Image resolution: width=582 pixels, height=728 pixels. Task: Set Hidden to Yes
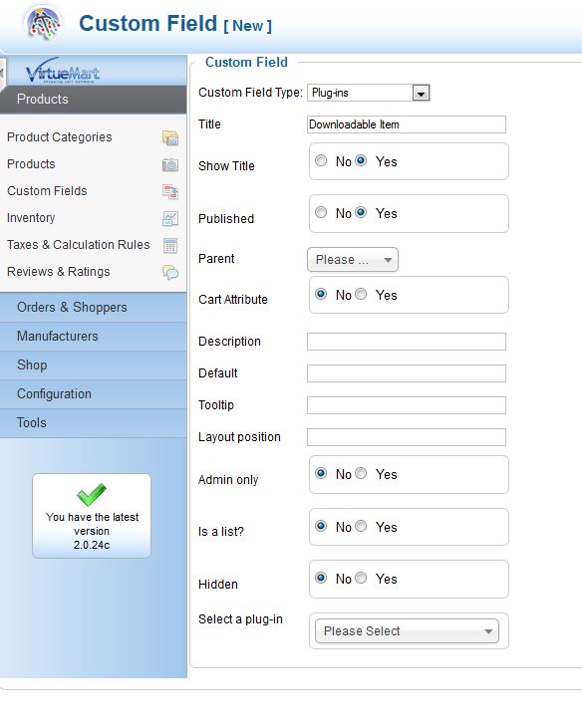[x=361, y=578]
